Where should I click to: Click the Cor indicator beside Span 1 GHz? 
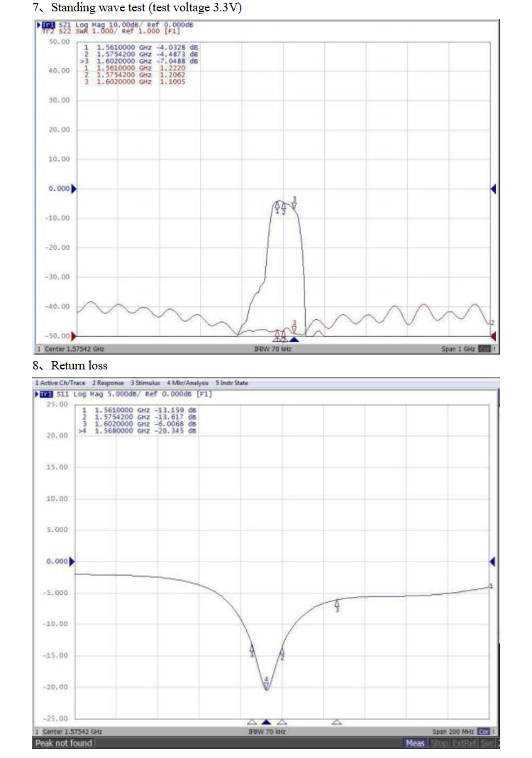click(484, 349)
